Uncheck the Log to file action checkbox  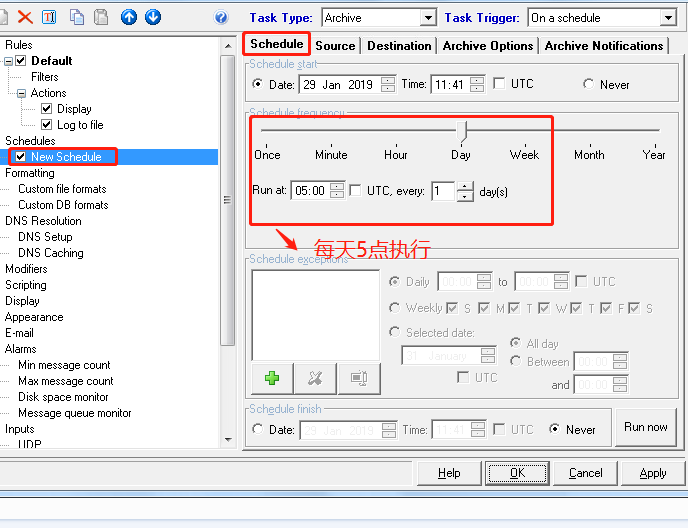point(47,125)
